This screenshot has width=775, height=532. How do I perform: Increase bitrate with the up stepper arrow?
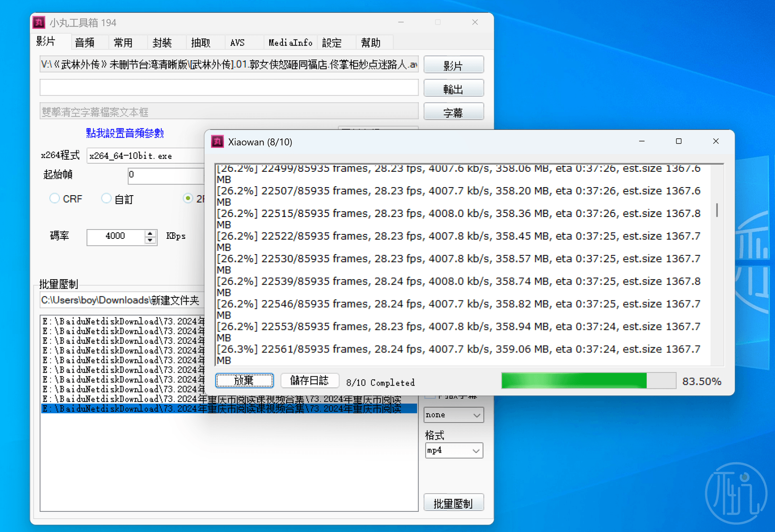150,233
